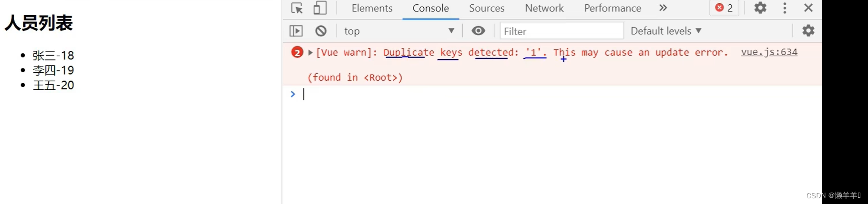Clear the console with the clear icon
Viewport: 868px width, 204px height.
pos(321,31)
